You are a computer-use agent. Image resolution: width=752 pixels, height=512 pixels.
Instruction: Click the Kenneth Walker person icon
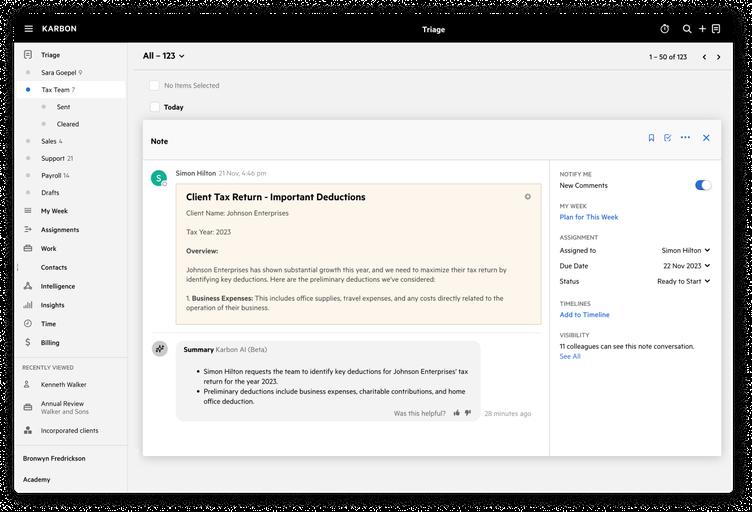[27, 384]
